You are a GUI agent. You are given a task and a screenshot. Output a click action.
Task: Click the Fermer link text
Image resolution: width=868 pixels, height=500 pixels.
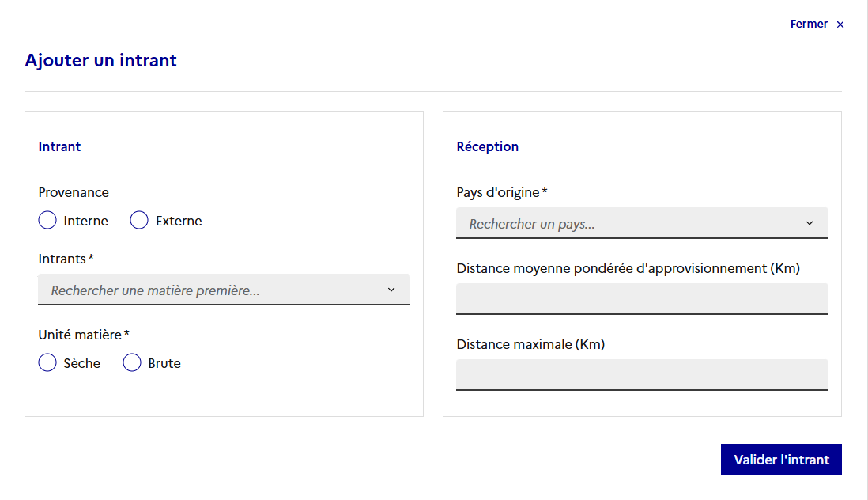pyautogui.click(x=809, y=24)
